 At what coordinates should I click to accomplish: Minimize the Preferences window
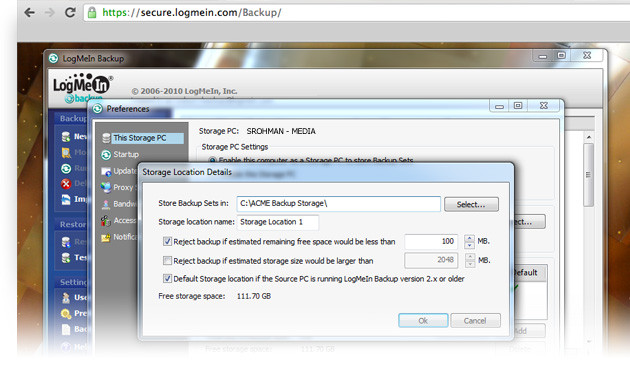click(x=499, y=106)
